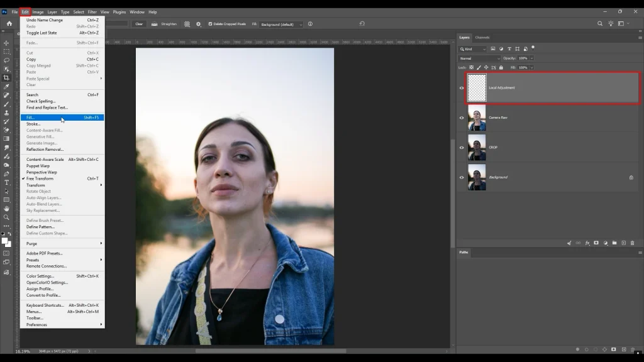Screen dimensions: 644x362
Task: Add a layer mask button
Action: pos(596,243)
